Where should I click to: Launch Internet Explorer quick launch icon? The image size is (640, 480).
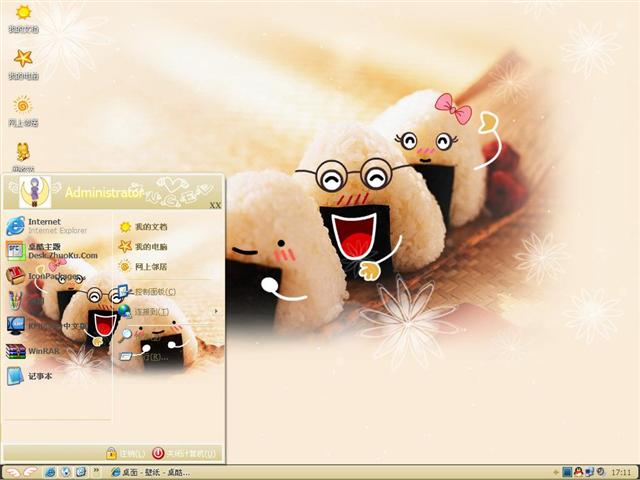click(x=50, y=472)
